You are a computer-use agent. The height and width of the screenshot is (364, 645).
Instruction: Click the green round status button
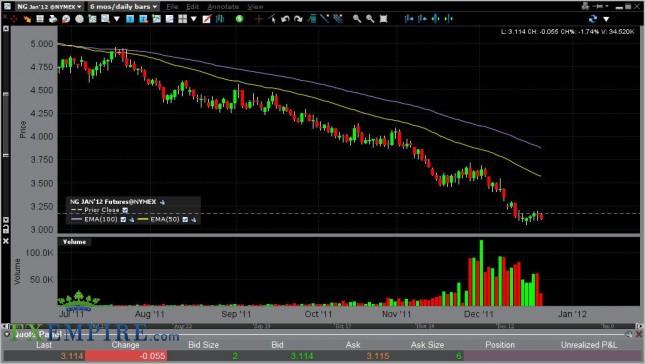[239, 19]
